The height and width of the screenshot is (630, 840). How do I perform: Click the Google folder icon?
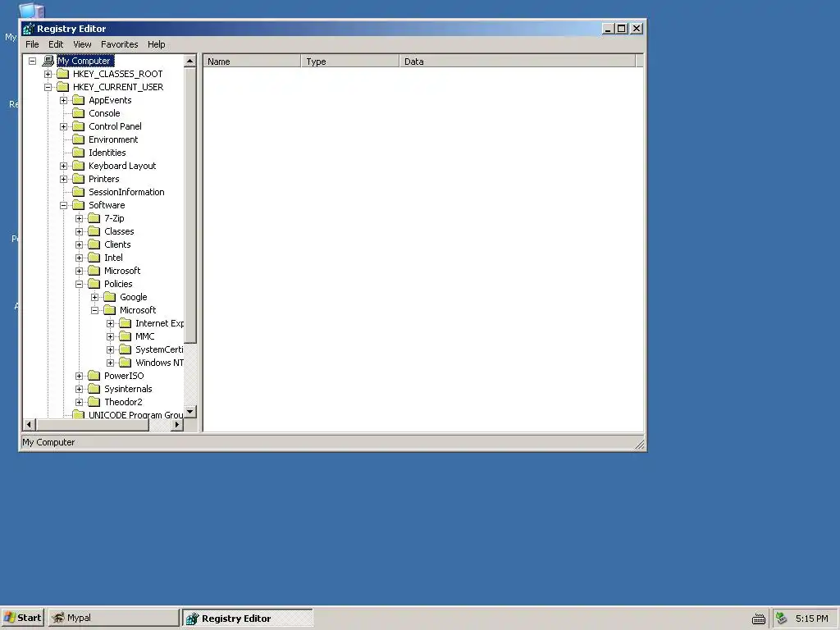coord(110,297)
